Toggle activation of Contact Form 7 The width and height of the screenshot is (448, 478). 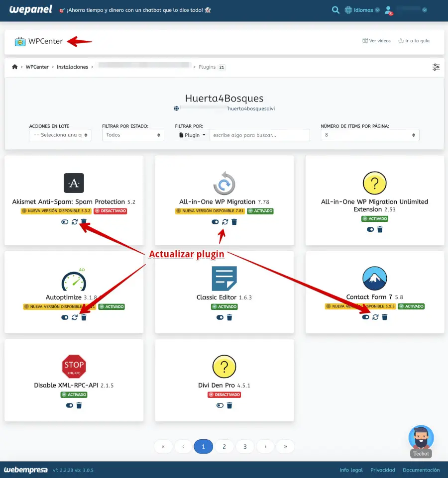click(365, 317)
